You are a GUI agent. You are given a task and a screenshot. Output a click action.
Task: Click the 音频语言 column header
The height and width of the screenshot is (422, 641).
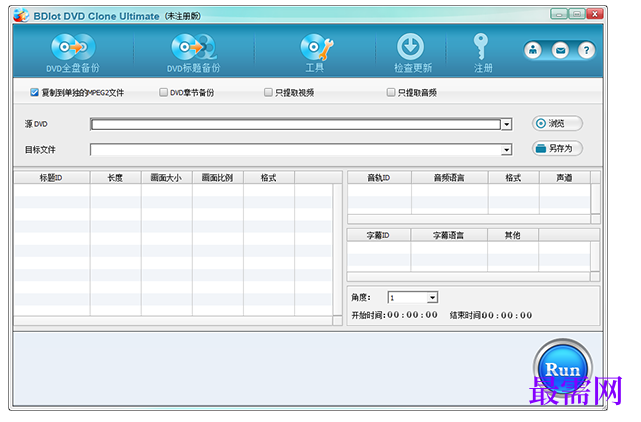[449, 178]
